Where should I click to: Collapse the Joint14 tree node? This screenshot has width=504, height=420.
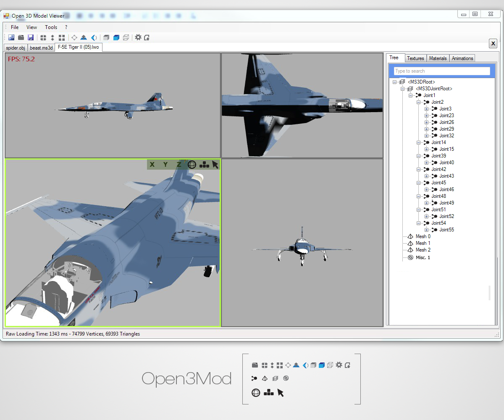[x=418, y=142]
